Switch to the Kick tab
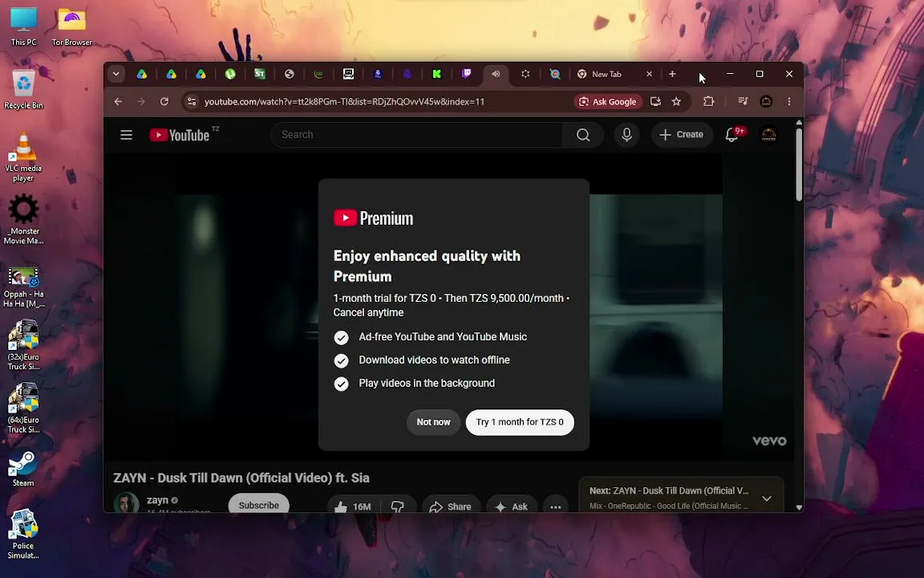924x578 pixels. [436, 74]
